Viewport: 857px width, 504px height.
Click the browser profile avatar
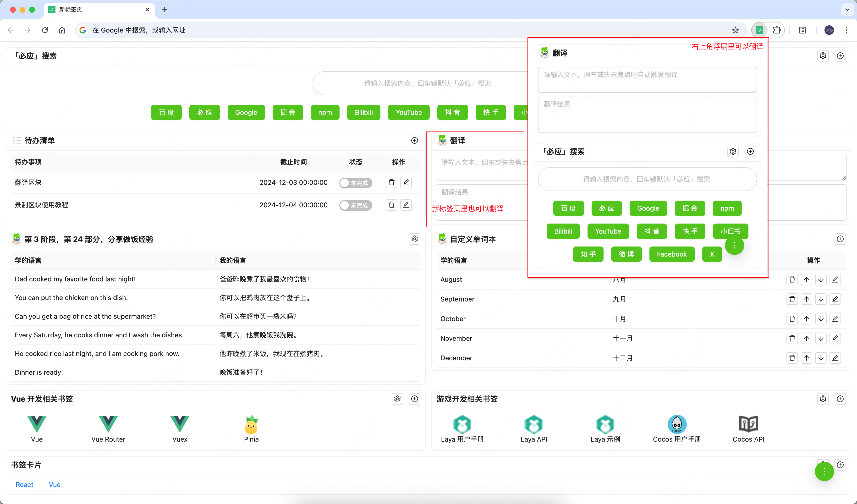coord(829,30)
